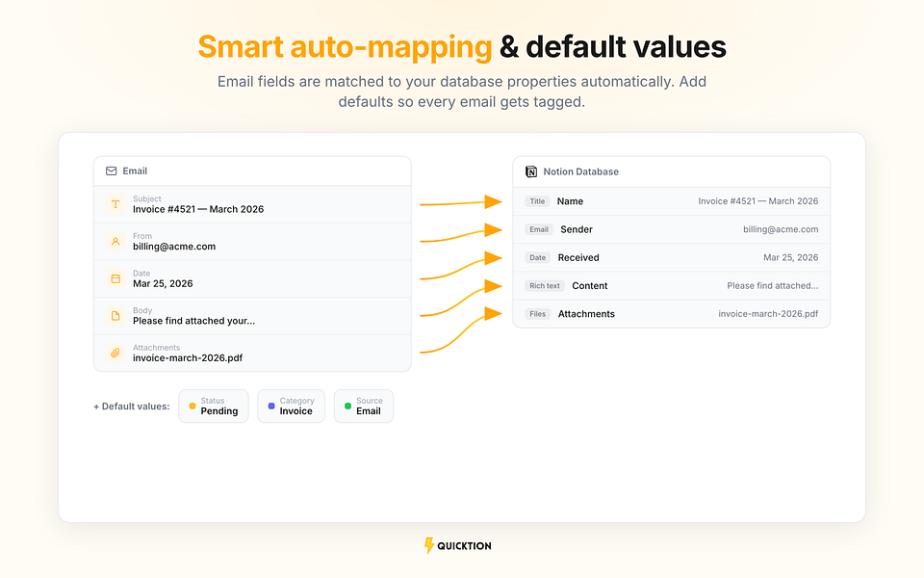924x578 pixels.
Task: Click the Received property label
Action: point(578,258)
